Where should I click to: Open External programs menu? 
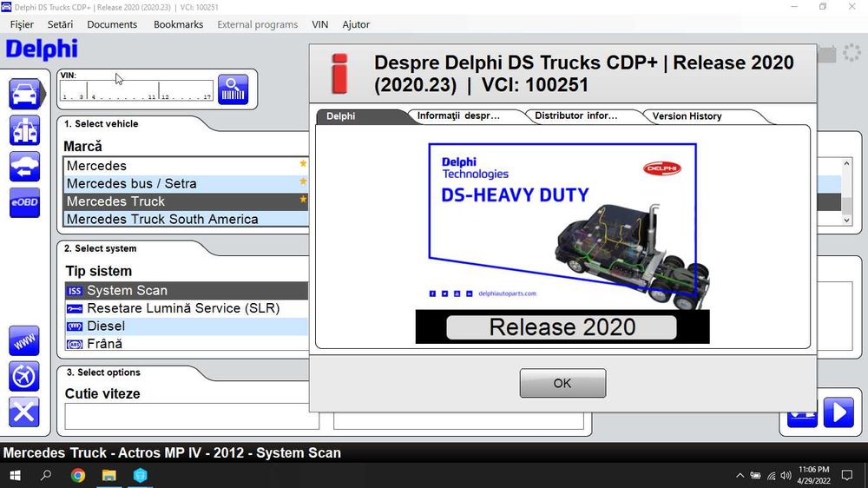click(258, 24)
